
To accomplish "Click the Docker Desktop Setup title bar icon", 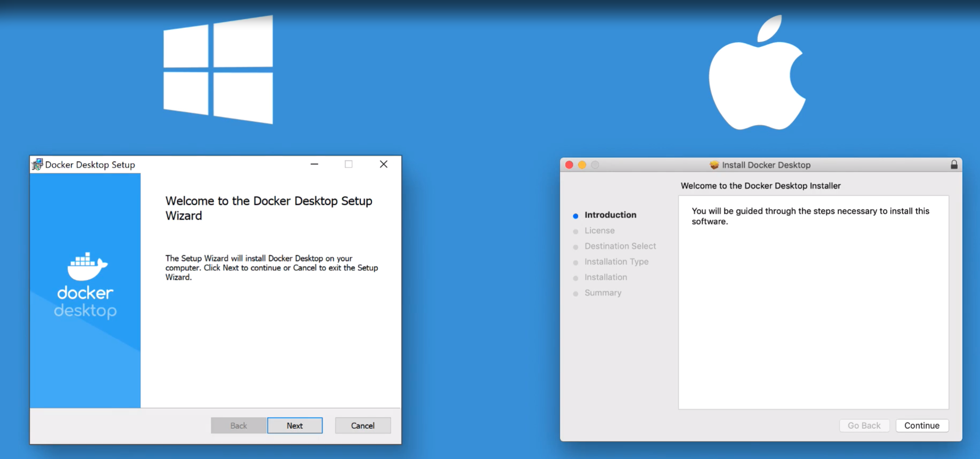I will point(37,164).
